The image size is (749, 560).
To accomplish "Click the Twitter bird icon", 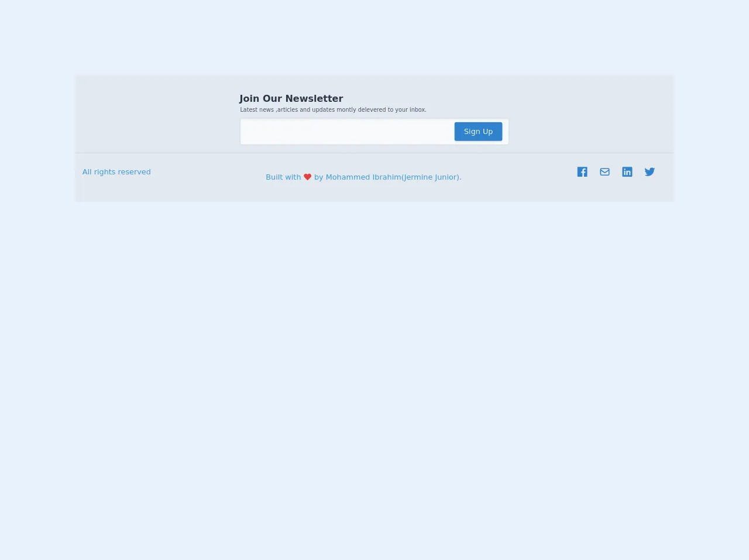I will [x=650, y=171].
